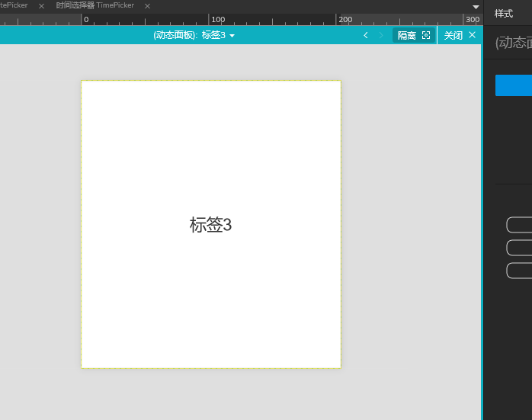Go to the previous panel state arrow

[x=366, y=35]
